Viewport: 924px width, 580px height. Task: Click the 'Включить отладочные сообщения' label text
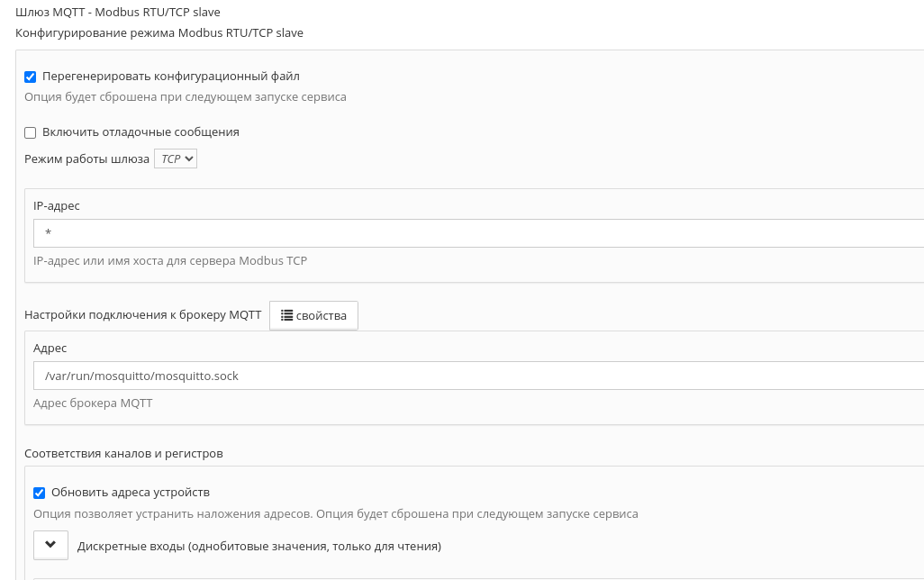140,132
